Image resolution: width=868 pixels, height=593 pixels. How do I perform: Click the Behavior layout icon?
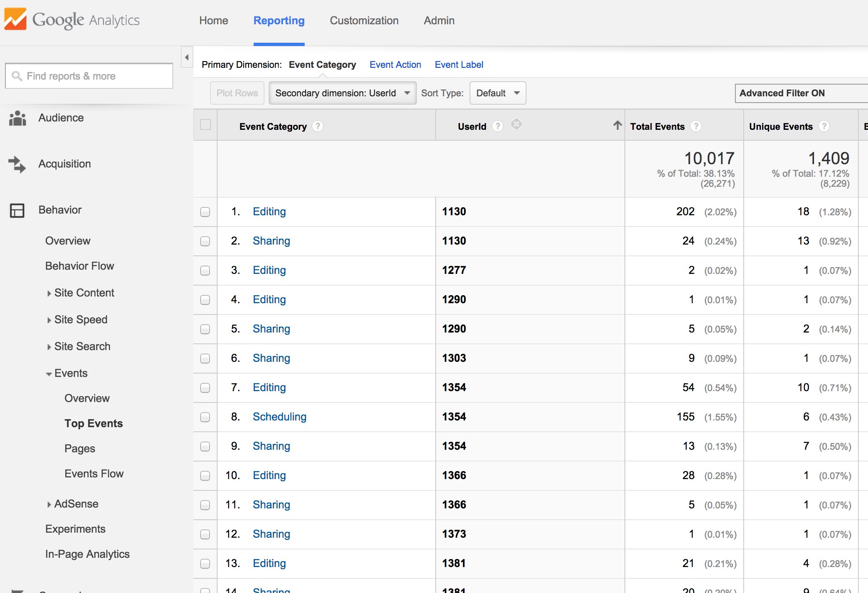click(17, 210)
